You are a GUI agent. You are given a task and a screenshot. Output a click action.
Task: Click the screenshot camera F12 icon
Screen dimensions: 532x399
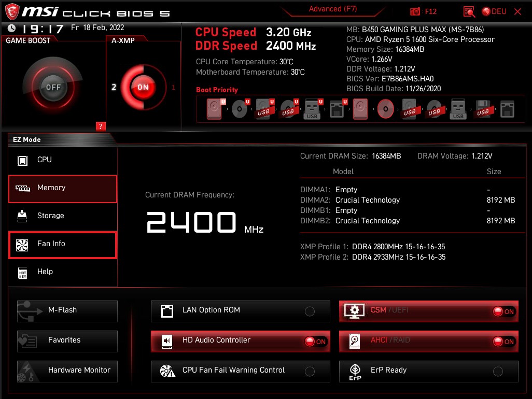(415, 11)
